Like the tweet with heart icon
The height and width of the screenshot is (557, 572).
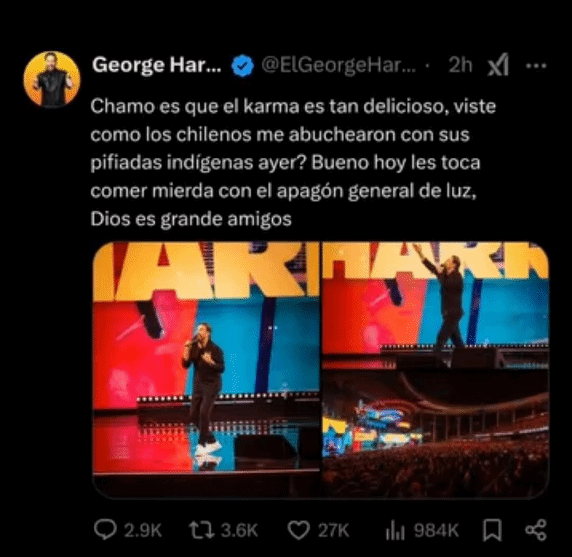coord(299,530)
